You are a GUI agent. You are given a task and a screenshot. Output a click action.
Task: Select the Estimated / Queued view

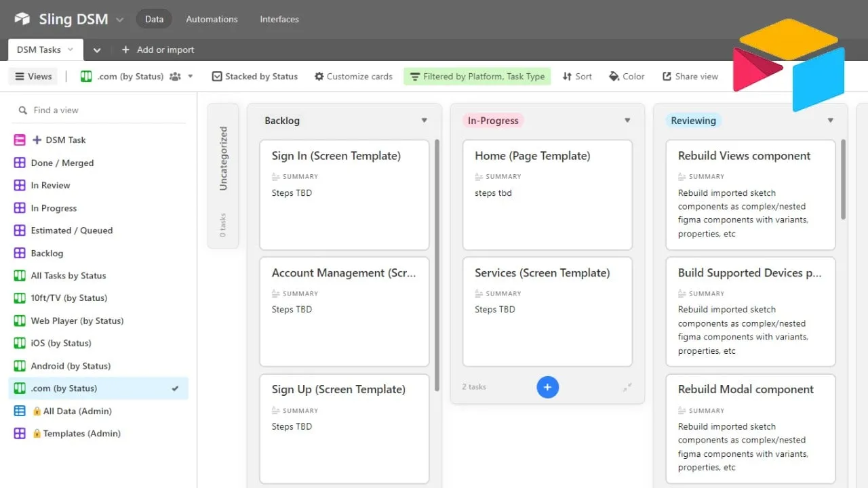coord(100,230)
